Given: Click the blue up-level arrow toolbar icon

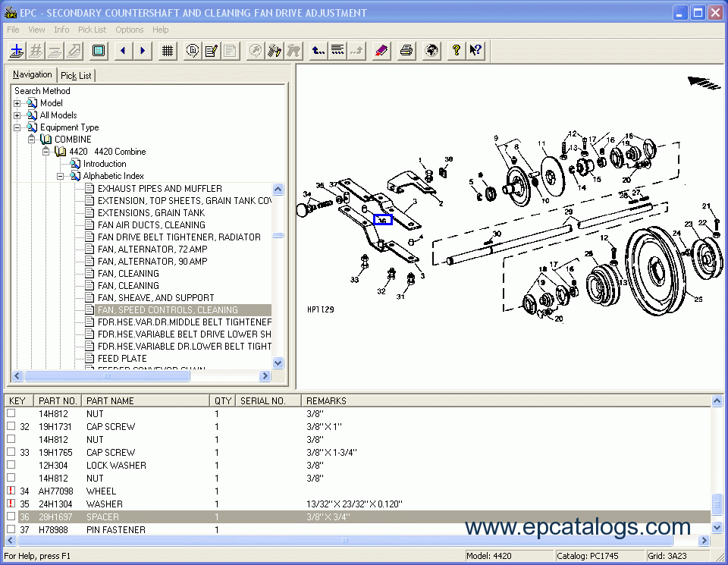Looking at the screenshot, I should tap(318, 51).
